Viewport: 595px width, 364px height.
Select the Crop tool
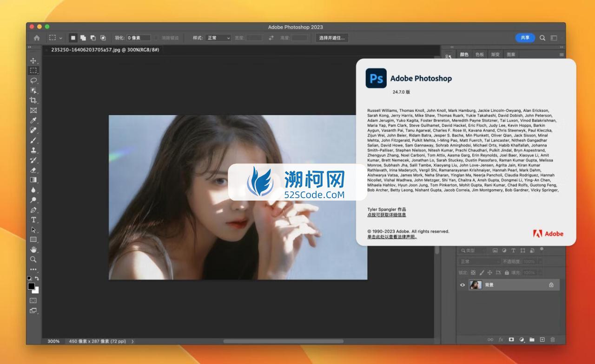pos(33,100)
